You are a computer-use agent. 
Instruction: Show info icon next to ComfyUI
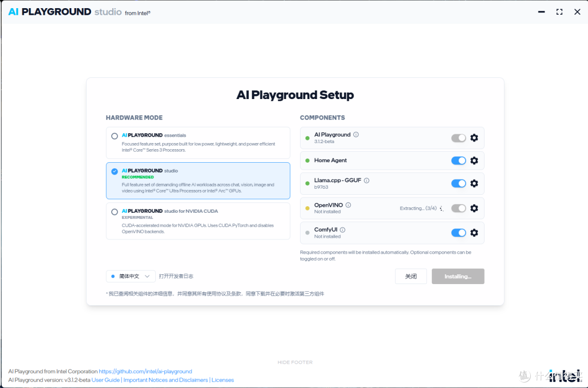tap(343, 230)
